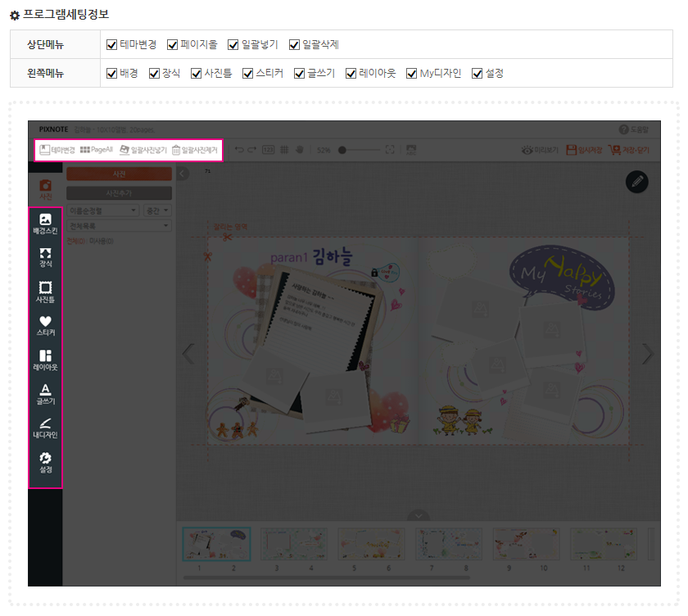The width and height of the screenshot is (688, 616).
Task: Open 레이아웃 sidebar icon
Action: point(46,360)
